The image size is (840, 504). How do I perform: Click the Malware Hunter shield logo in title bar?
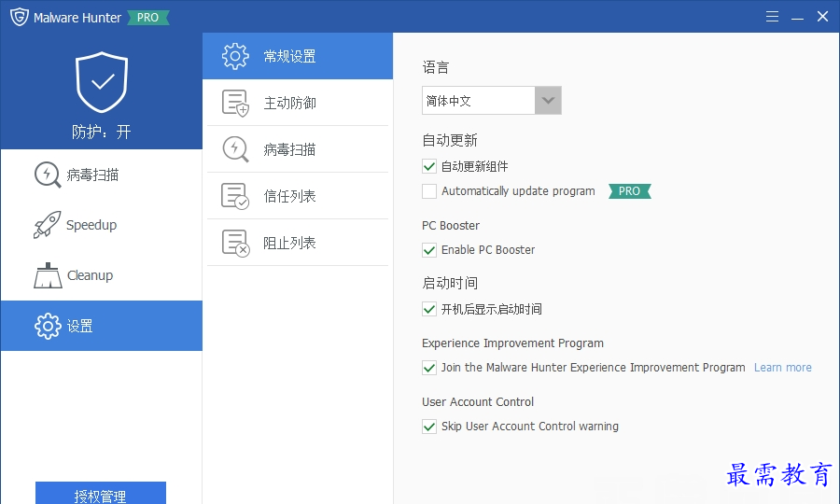20,17
